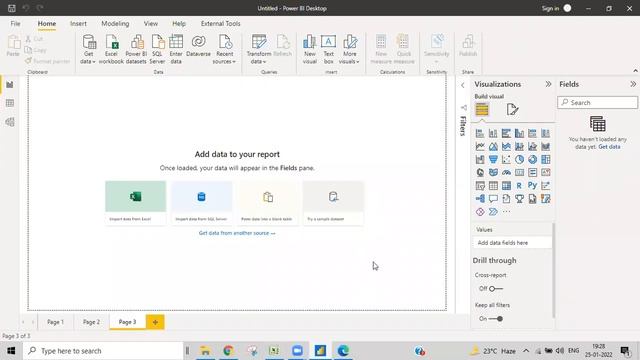Select the Python visual
Viewport: 640px width, 360px height.
pos(532,186)
